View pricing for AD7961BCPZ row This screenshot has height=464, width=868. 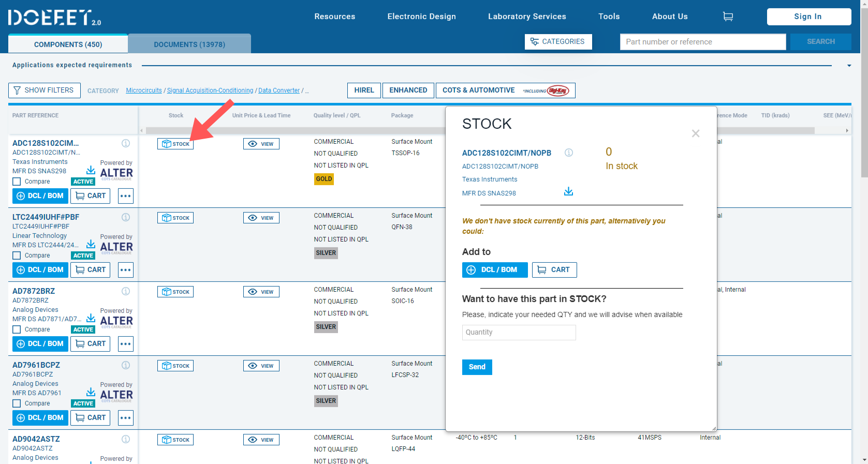[261, 366]
